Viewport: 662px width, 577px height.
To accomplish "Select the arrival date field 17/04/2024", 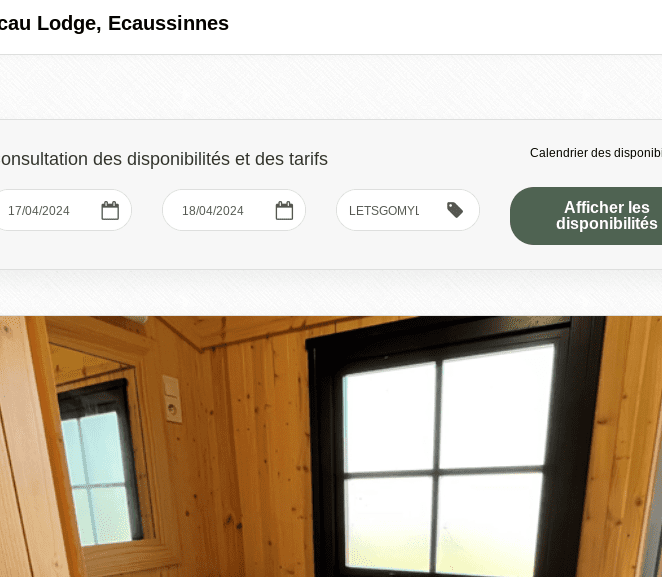I will tap(62, 210).
